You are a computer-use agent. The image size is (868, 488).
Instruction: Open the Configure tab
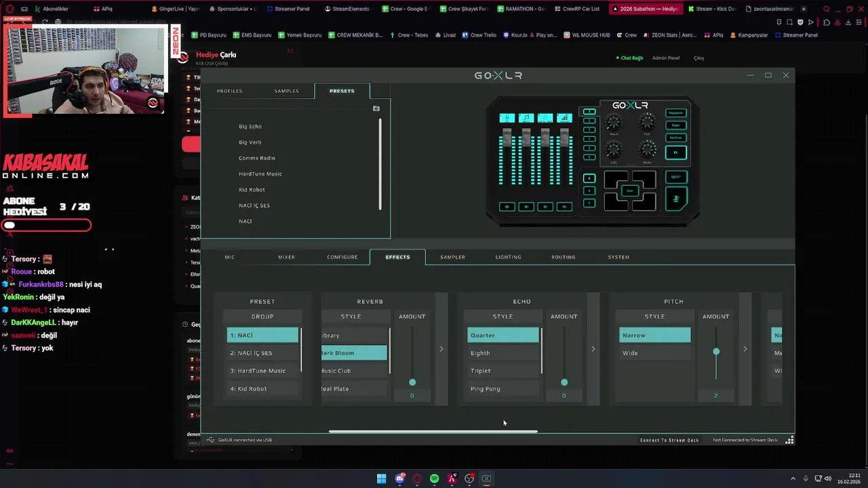click(342, 257)
